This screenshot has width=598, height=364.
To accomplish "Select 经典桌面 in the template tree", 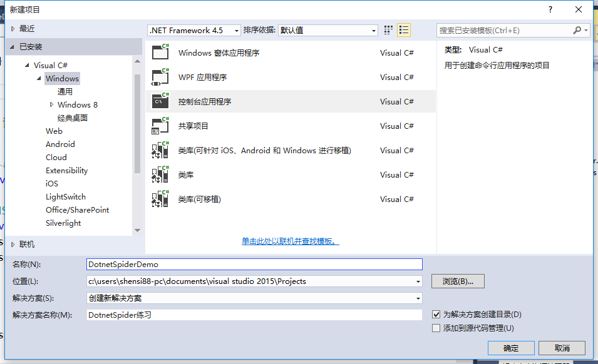I will (73, 118).
